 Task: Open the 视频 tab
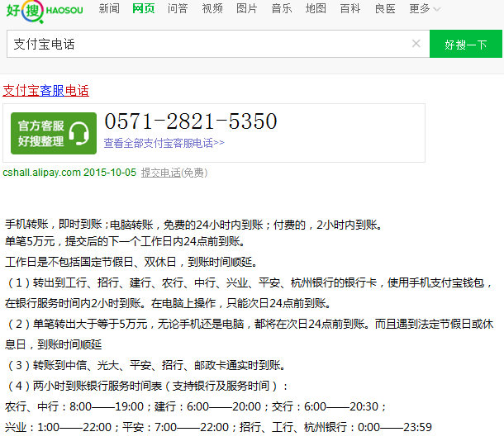click(212, 8)
